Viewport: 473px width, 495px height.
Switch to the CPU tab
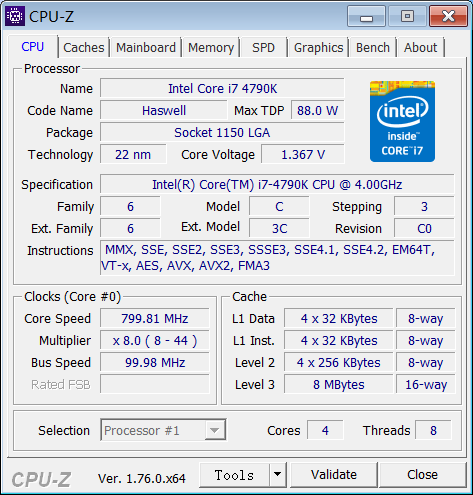pyautogui.click(x=33, y=47)
